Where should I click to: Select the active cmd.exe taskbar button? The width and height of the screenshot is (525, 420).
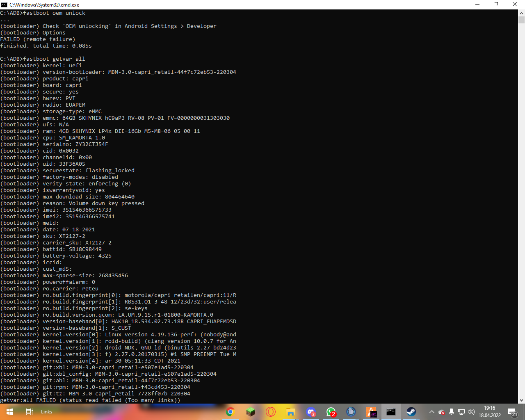[391, 412]
